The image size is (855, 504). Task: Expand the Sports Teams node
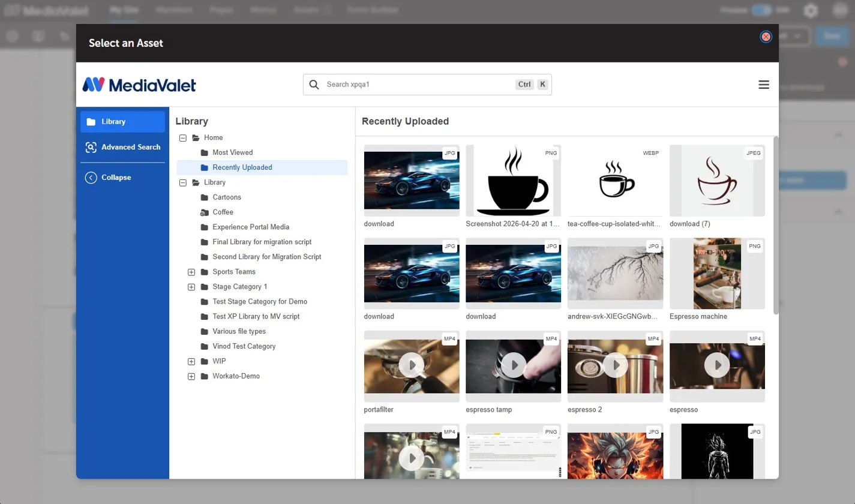(x=191, y=272)
